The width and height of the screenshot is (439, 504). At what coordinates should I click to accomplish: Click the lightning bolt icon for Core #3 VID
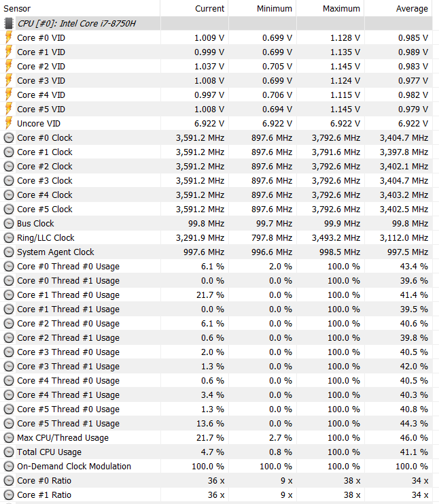(9, 81)
